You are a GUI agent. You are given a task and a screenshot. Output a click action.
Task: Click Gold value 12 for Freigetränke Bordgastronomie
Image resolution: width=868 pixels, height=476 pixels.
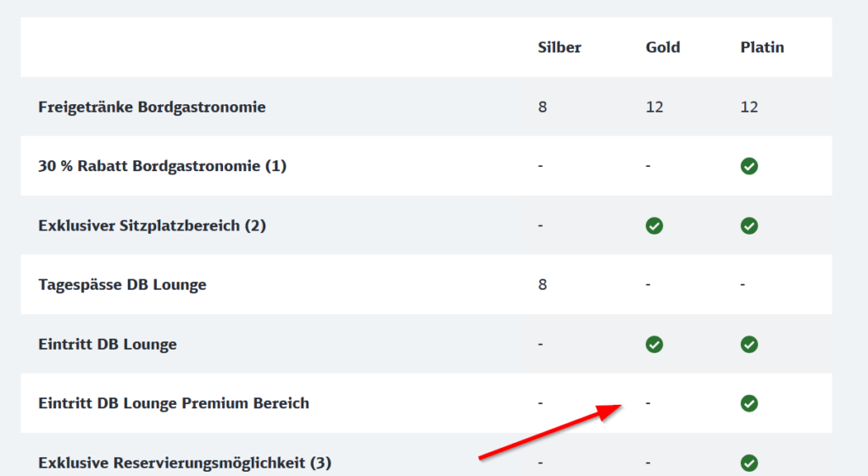[x=654, y=107]
